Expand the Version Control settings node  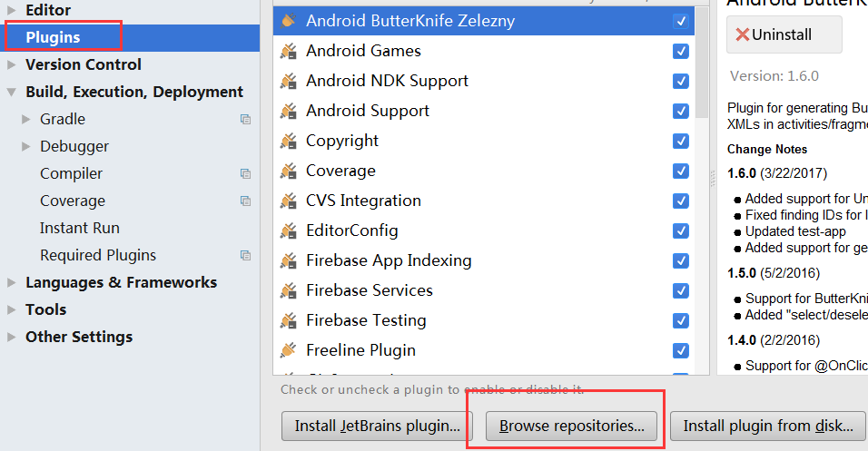point(11,64)
